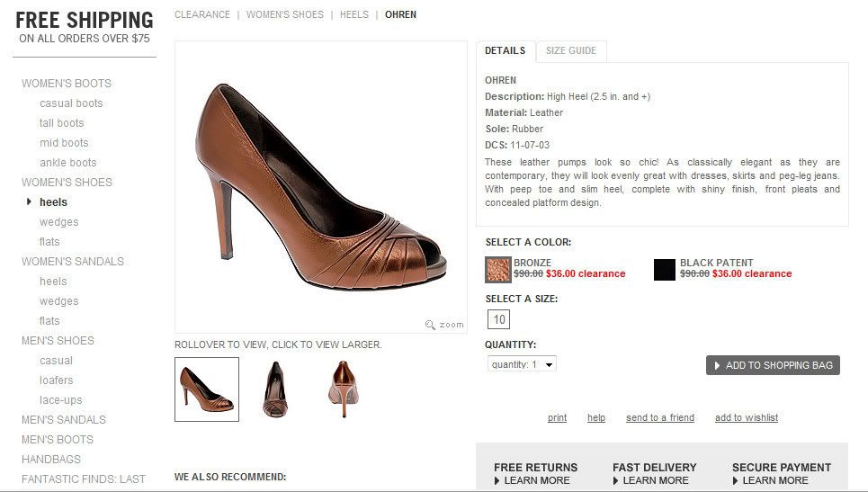Image resolution: width=868 pixels, height=492 pixels.
Task: Click send to a friend link
Action: coord(659,418)
